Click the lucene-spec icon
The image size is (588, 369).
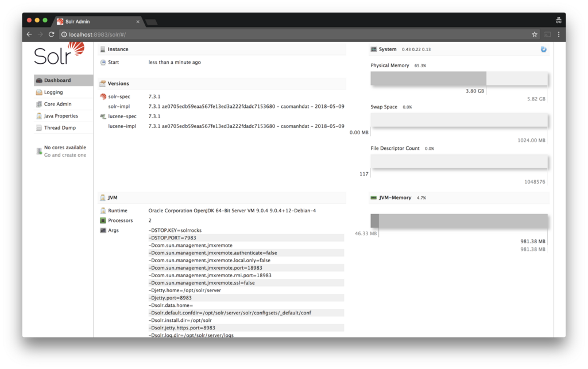(x=103, y=116)
